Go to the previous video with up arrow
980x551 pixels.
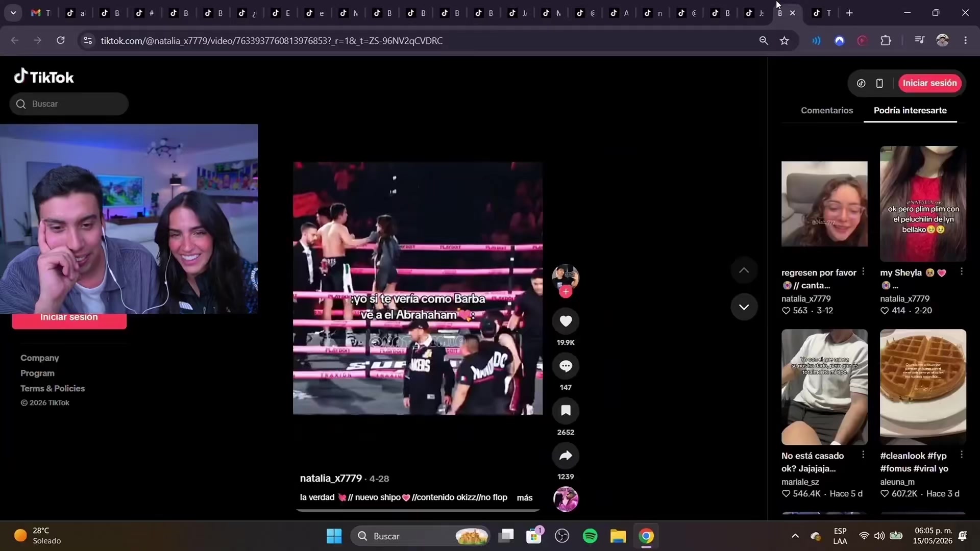click(744, 270)
